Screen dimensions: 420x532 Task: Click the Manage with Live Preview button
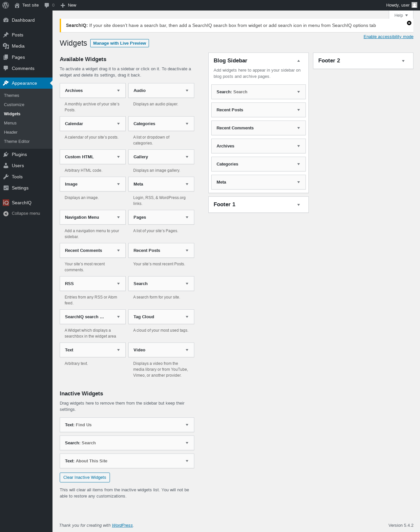(x=119, y=43)
